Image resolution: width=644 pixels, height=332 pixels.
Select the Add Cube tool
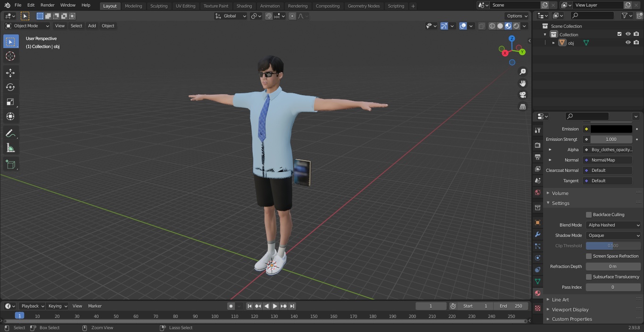[x=10, y=165]
